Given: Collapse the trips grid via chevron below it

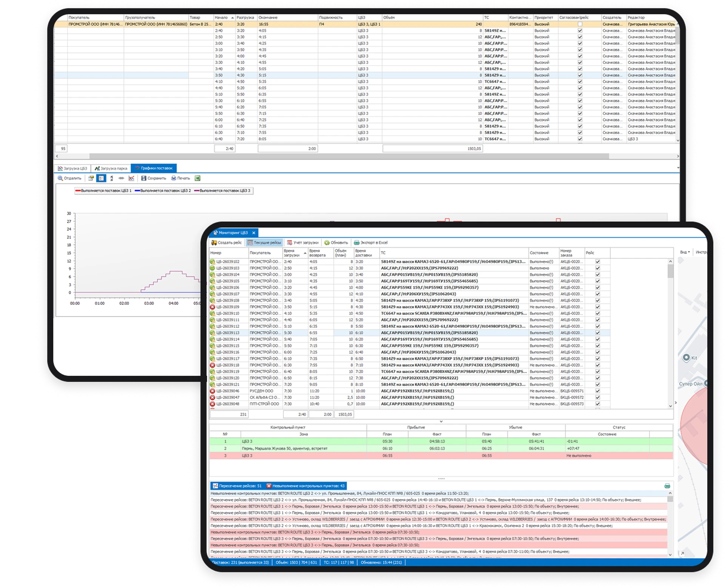Looking at the screenshot, I should coord(441,421).
